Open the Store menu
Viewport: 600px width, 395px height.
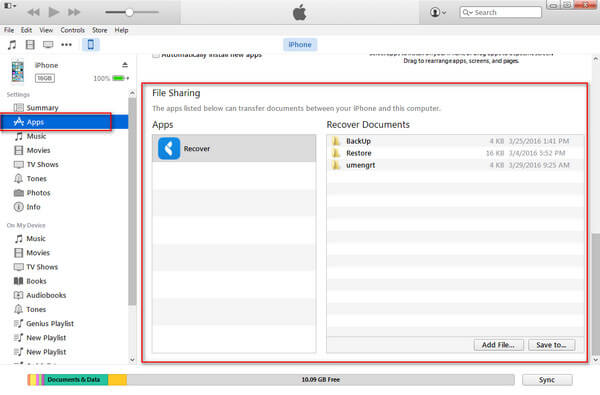coord(99,30)
